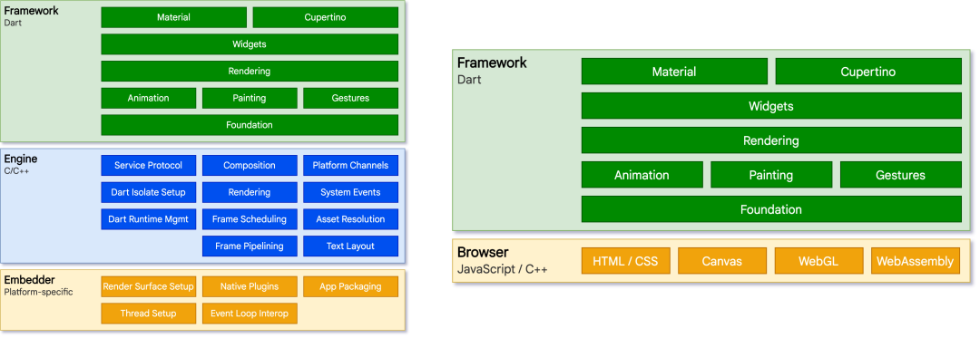Screen dimensions: 980x338
Task: Click the App Packaging box
Action: 350,286
